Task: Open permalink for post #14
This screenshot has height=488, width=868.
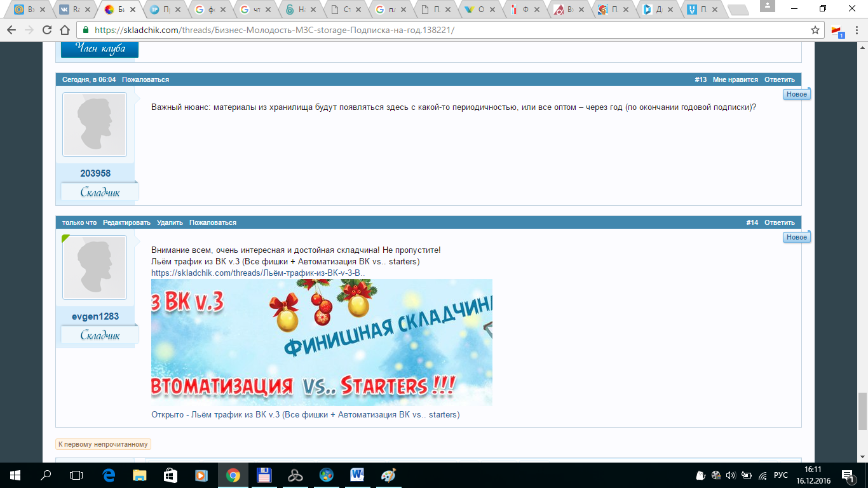Action: [752, 222]
